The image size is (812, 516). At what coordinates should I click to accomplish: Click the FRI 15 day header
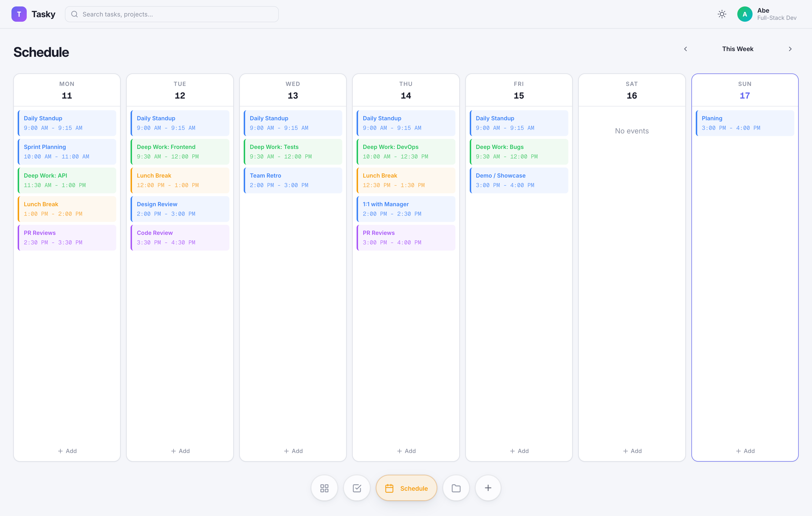click(x=519, y=90)
